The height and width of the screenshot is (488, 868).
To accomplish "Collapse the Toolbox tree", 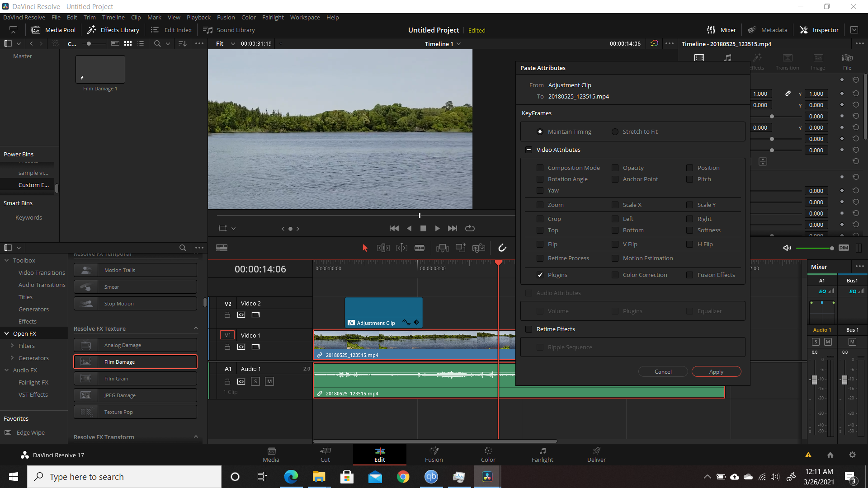I will point(7,261).
